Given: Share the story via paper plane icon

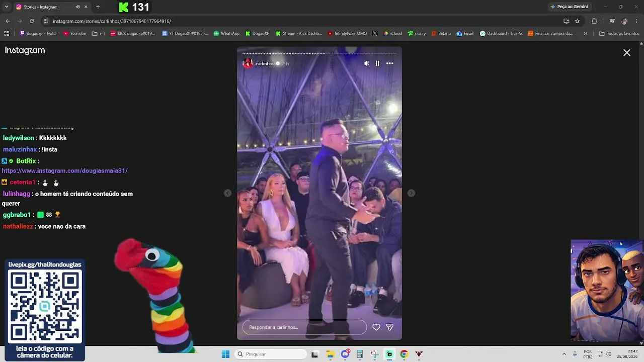Looking at the screenshot, I should (x=389, y=327).
